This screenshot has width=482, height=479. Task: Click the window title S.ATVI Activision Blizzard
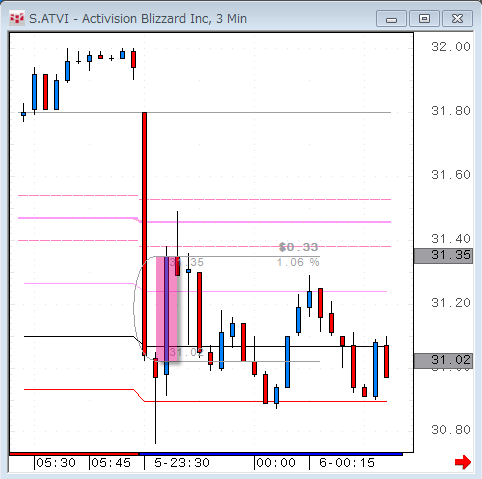click(138, 19)
